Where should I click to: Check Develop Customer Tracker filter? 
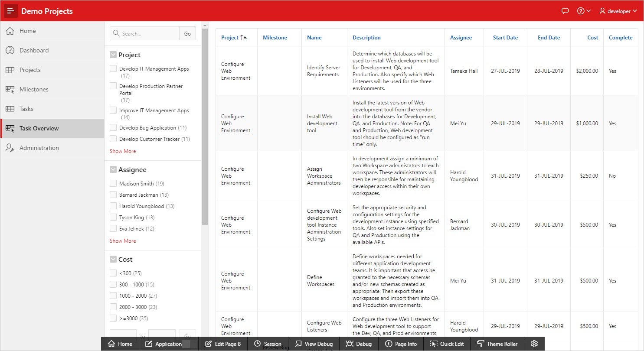tap(113, 139)
